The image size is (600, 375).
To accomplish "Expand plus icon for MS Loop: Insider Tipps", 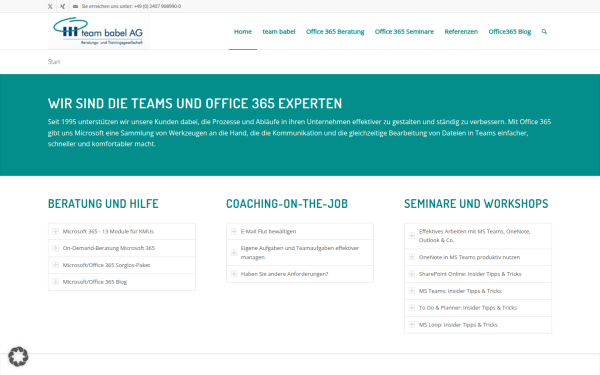I will pos(412,325).
